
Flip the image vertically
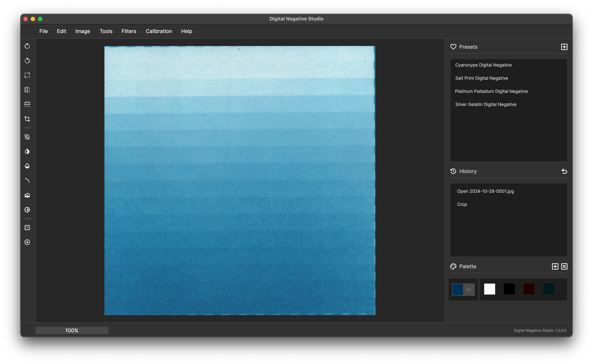pos(27,104)
